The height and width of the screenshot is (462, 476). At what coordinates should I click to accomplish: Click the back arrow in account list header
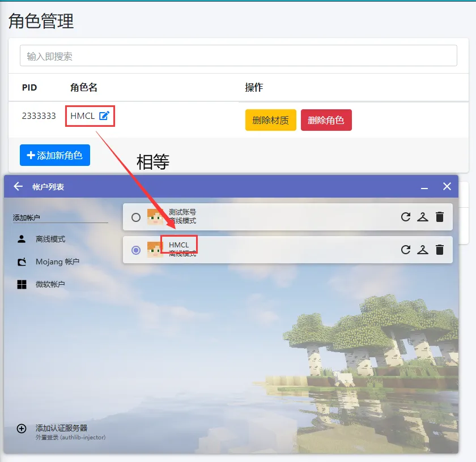(x=19, y=186)
